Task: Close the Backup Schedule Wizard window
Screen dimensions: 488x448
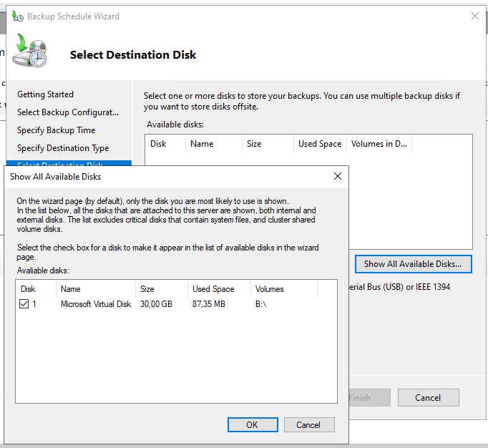Action: coord(474,16)
